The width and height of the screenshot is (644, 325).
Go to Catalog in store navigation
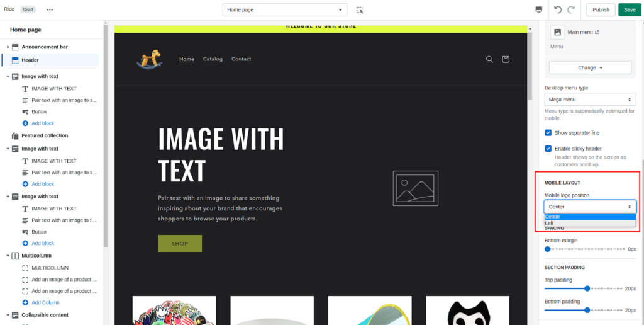213,59
